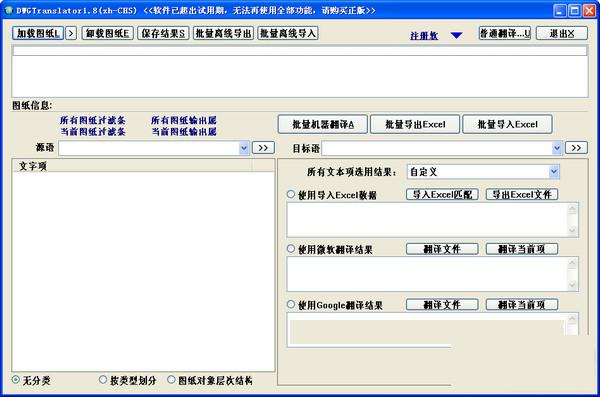600x397 pixels.
Task: Click 翻译当前项 in the Microsoft translation row
Action: (522, 249)
